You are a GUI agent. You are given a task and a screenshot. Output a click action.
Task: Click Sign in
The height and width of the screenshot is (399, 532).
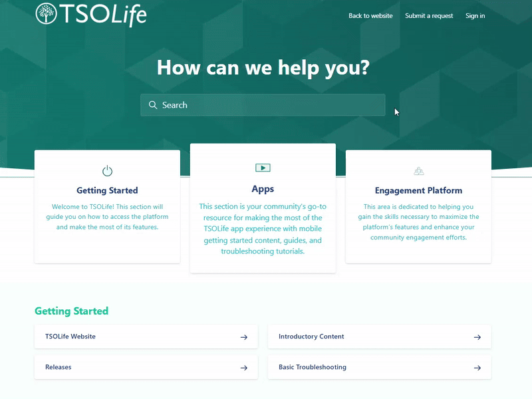[x=475, y=15]
